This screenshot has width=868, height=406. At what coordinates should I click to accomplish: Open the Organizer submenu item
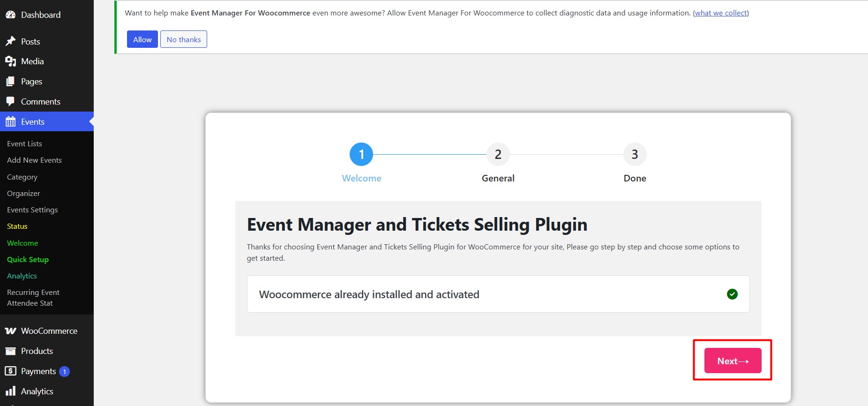pos(23,193)
